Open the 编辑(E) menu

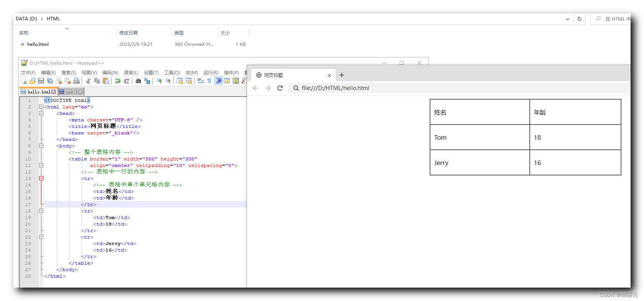(x=48, y=72)
